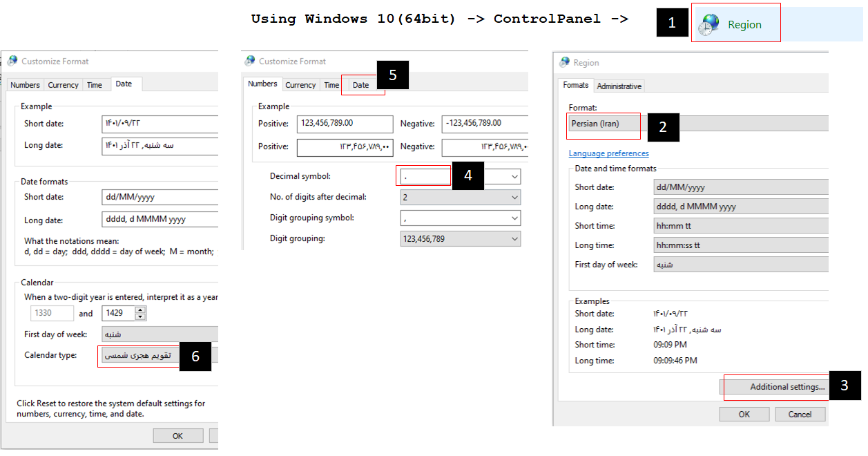This screenshot has height=456, width=868.
Task: Select the Formats tab in Region dialog
Action: click(575, 85)
